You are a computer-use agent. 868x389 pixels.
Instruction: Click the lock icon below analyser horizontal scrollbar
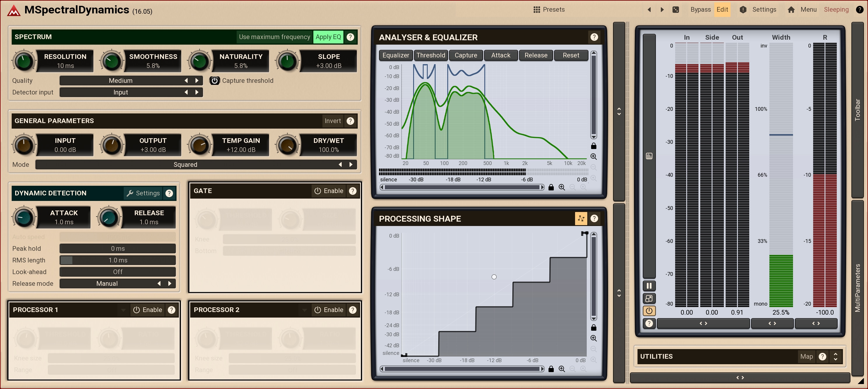[x=551, y=187]
